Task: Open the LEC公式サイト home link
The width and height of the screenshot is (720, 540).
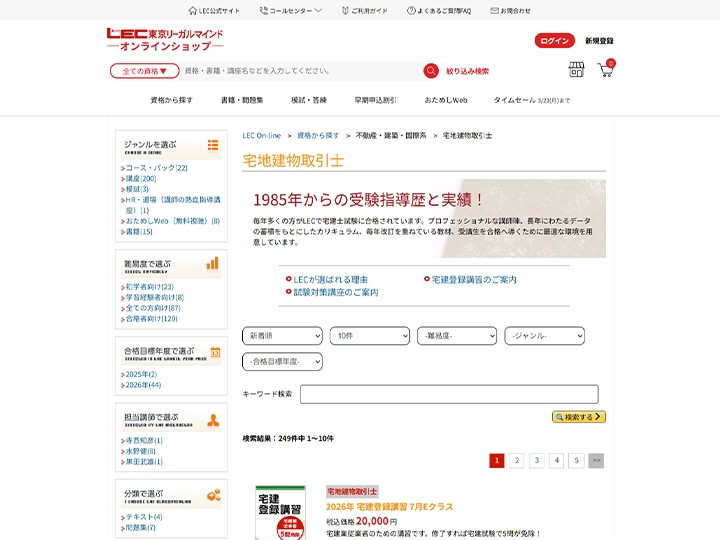Action: click(x=214, y=11)
